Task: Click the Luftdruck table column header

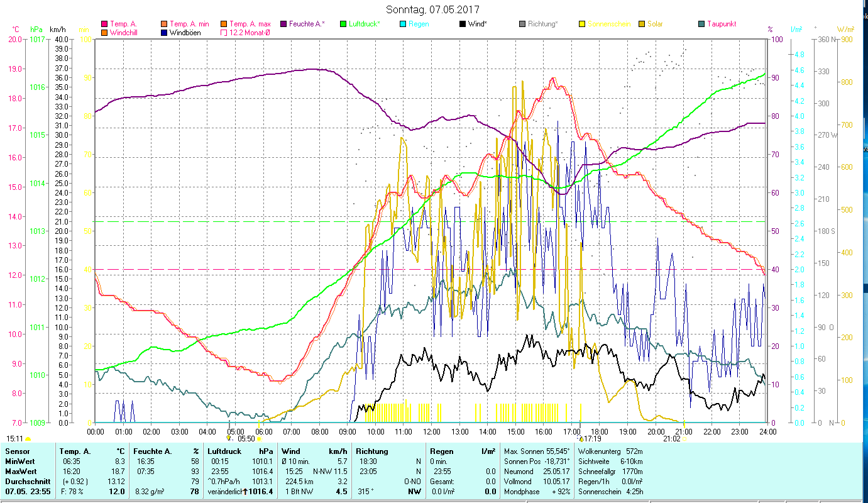Action: click(224, 451)
